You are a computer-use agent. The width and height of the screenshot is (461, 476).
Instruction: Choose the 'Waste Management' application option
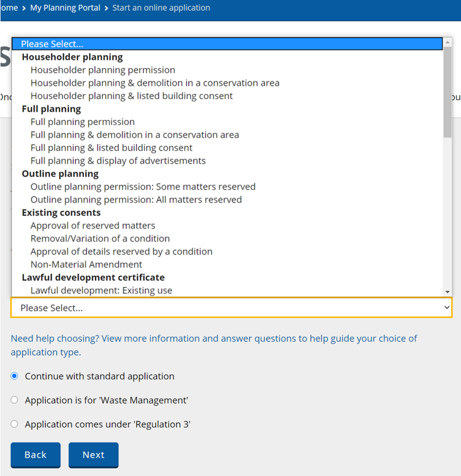14,400
